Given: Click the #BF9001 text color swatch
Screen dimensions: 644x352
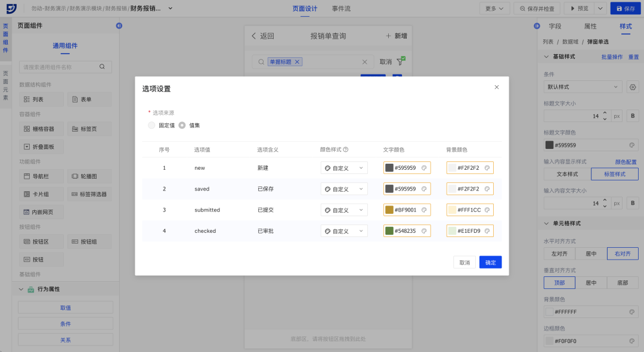Looking at the screenshot, I should (389, 210).
